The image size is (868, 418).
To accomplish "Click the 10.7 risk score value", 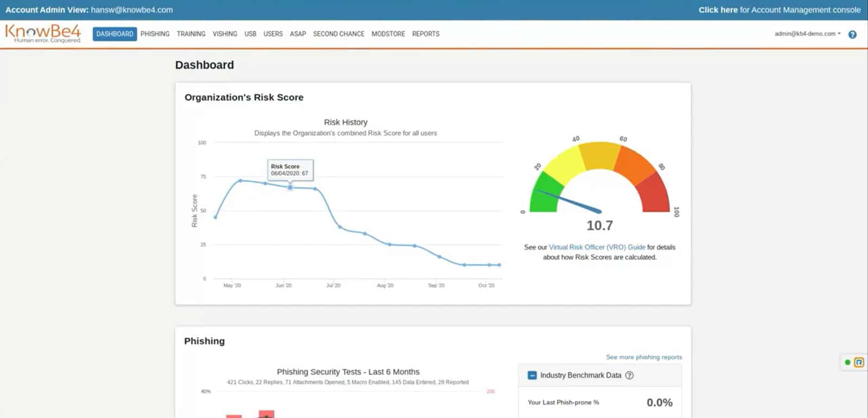I will pyautogui.click(x=599, y=225).
